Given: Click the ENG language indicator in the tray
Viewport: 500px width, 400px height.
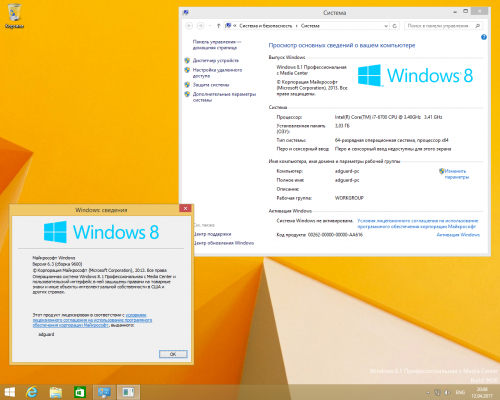Looking at the screenshot, I should (x=460, y=392).
